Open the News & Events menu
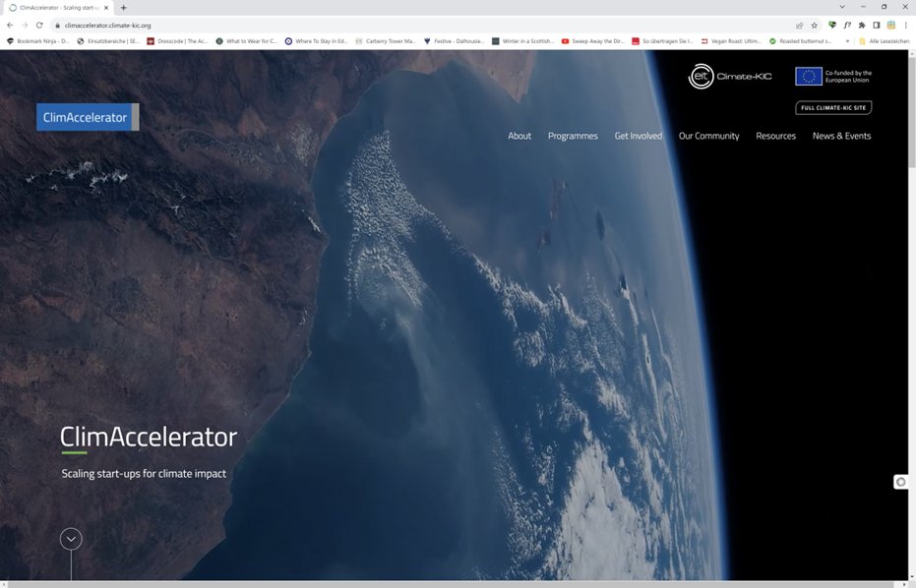Viewport: 916px width, 588px height. tap(841, 136)
